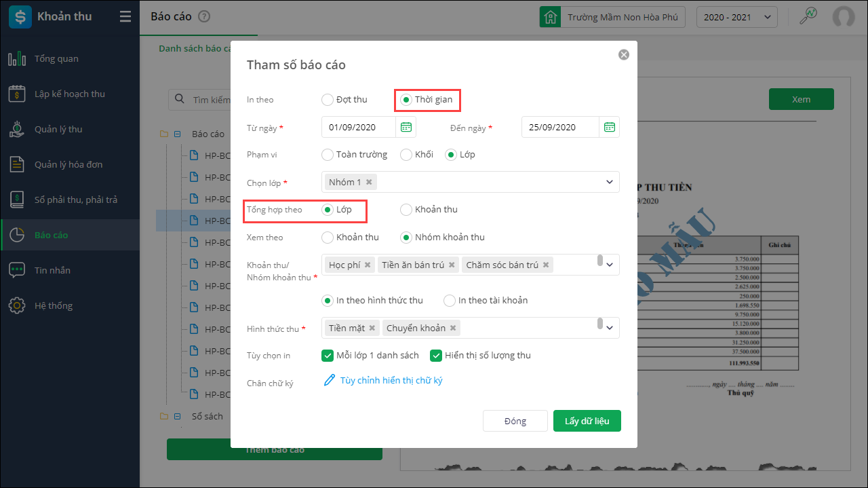
Task: Click the Lấy dữ liệu button
Action: point(587,421)
